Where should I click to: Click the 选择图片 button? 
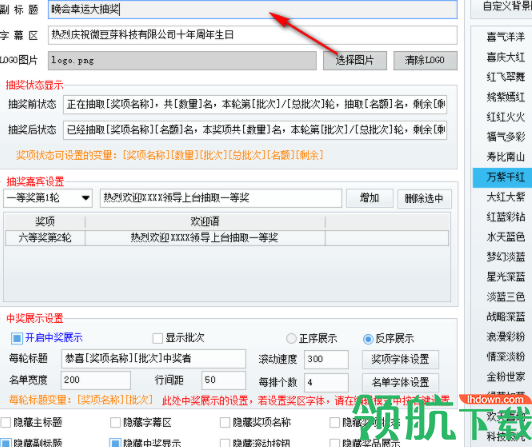(355, 60)
